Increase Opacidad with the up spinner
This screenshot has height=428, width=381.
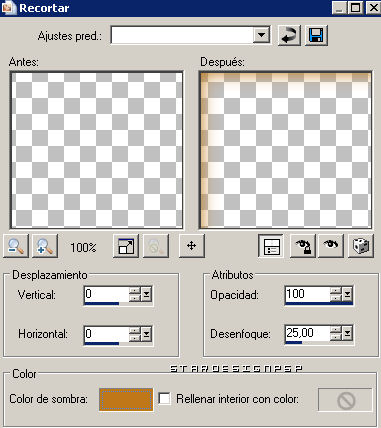point(336,290)
